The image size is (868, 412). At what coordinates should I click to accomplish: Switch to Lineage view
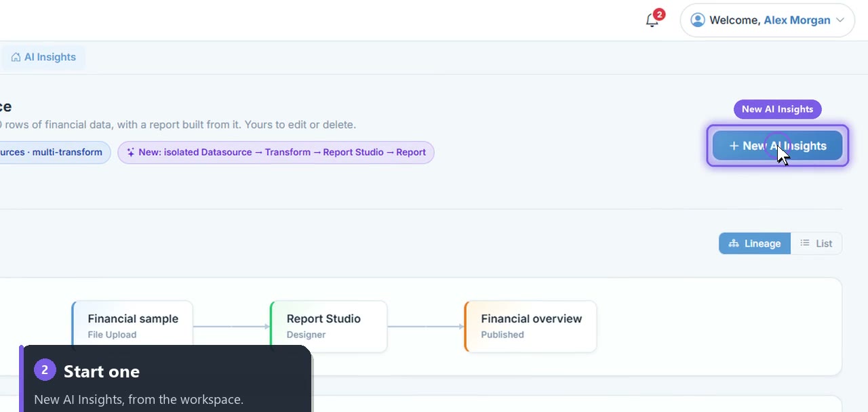tap(754, 243)
